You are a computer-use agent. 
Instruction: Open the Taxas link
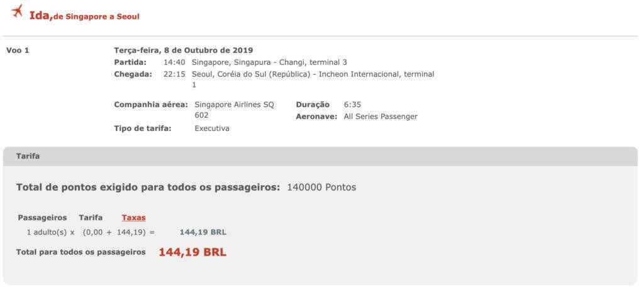133,218
